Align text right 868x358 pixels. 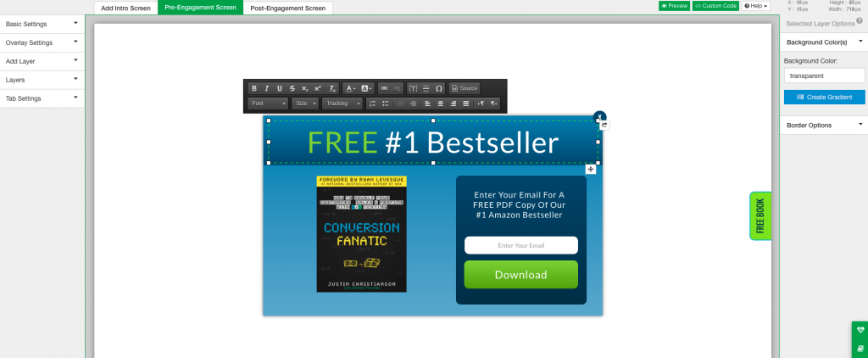point(453,103)
